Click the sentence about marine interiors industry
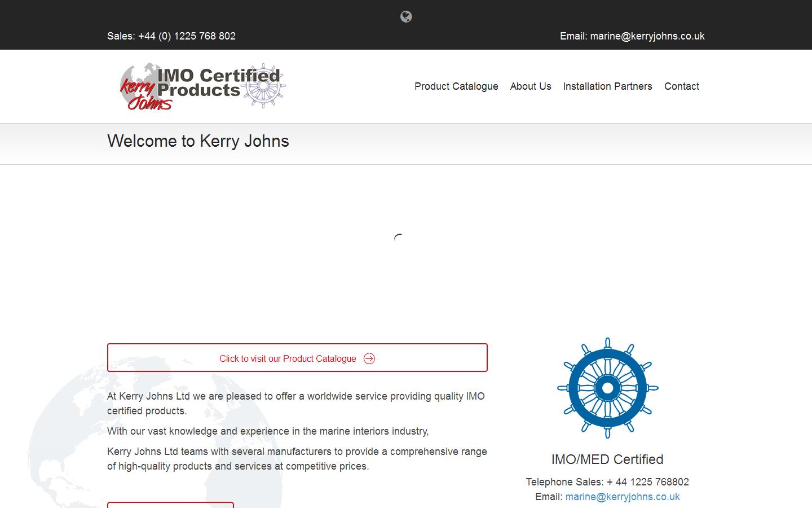812x508 pixels. click(268, 431)
